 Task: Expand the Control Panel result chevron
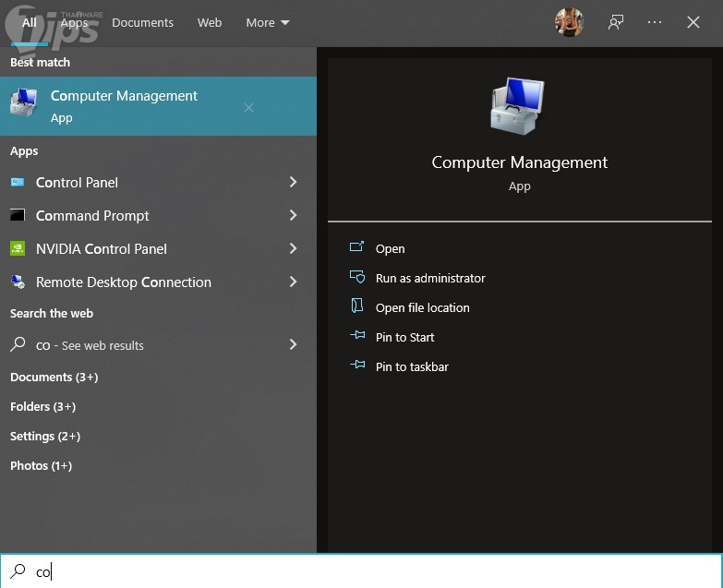[x=293, y=182]
